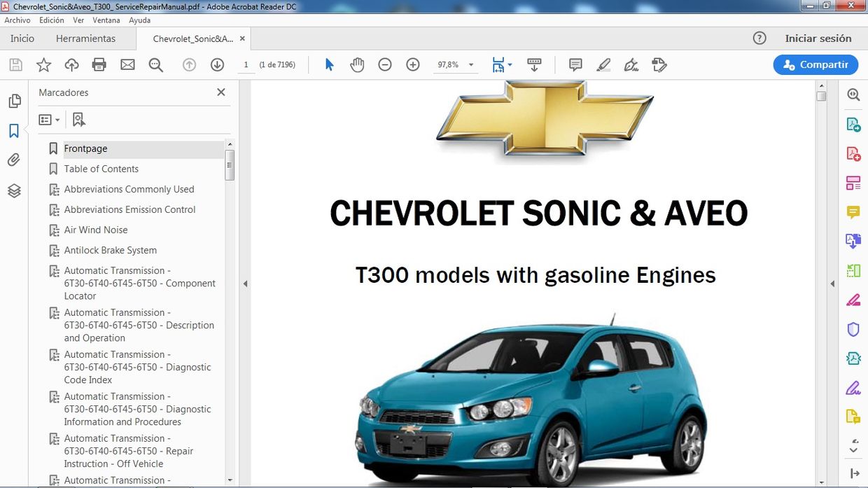Viewport: 868px width, 488px height.
Task: Open Fill & Sign from the toolbar
Action: [631, 64]
